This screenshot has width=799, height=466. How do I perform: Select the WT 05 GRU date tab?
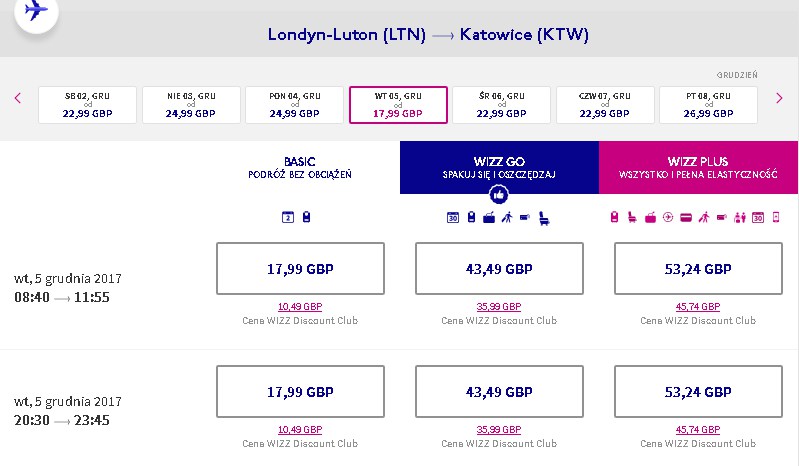(x=398, y=105)
